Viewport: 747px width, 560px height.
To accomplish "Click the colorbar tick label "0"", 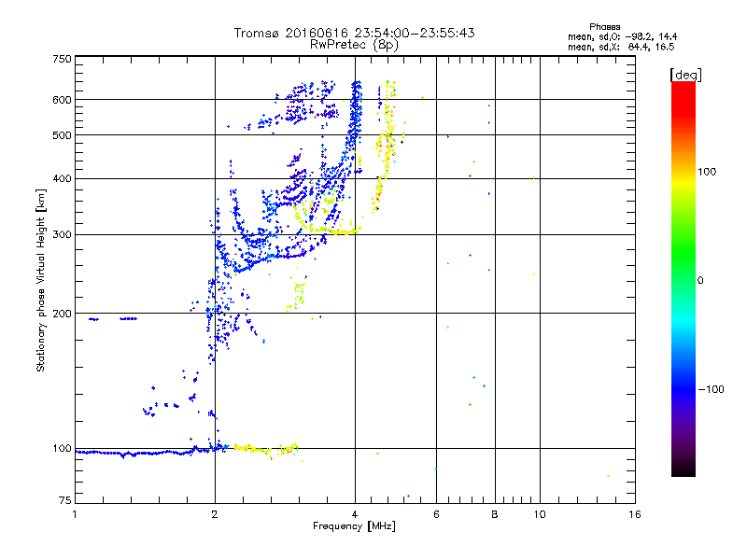I will [x=700, y=281].
